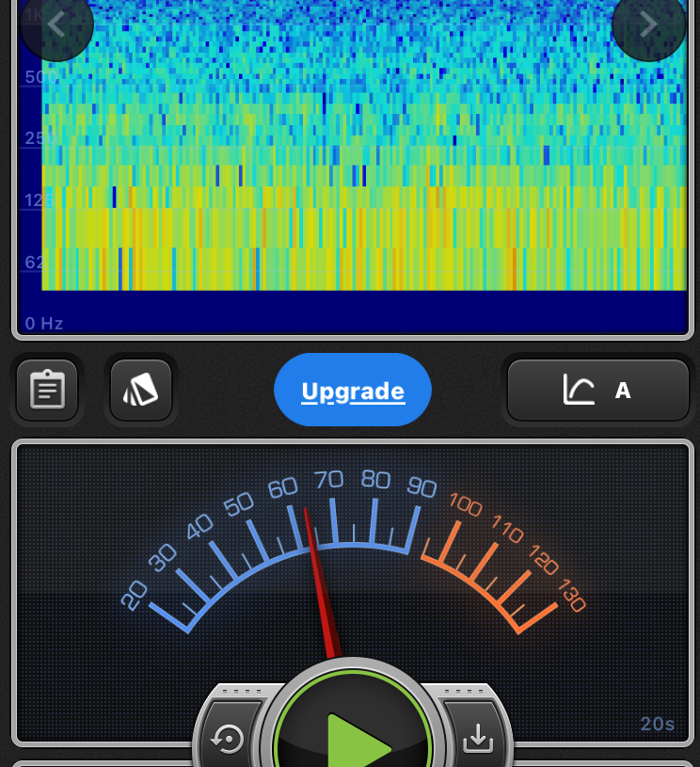Click the orange 130 gauge label

point(571,596)
